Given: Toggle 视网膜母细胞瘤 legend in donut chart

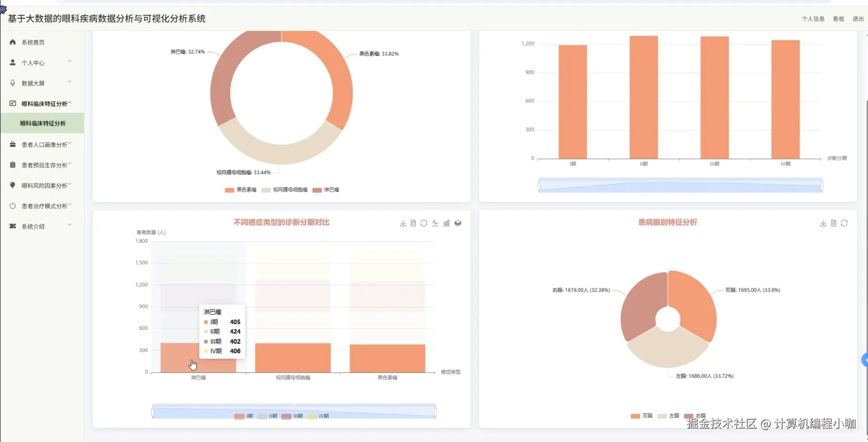Looking at the screenshot, I should 284,190.
